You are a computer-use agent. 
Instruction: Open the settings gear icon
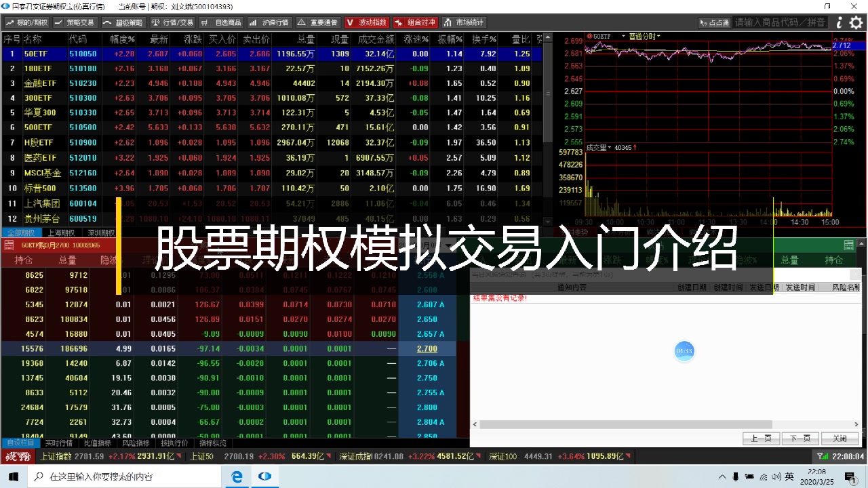[x=856, y=22]
